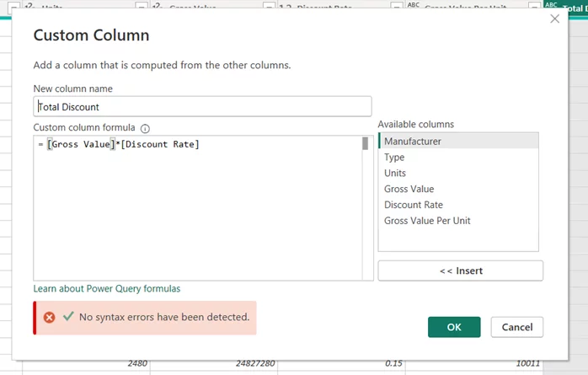588x375 pixels.
Task: Click into the New column name field
Action: 202,107
